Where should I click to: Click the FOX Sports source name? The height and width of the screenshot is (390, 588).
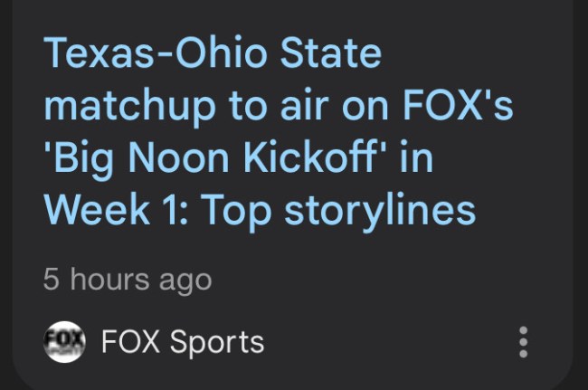tap(183, 342)
